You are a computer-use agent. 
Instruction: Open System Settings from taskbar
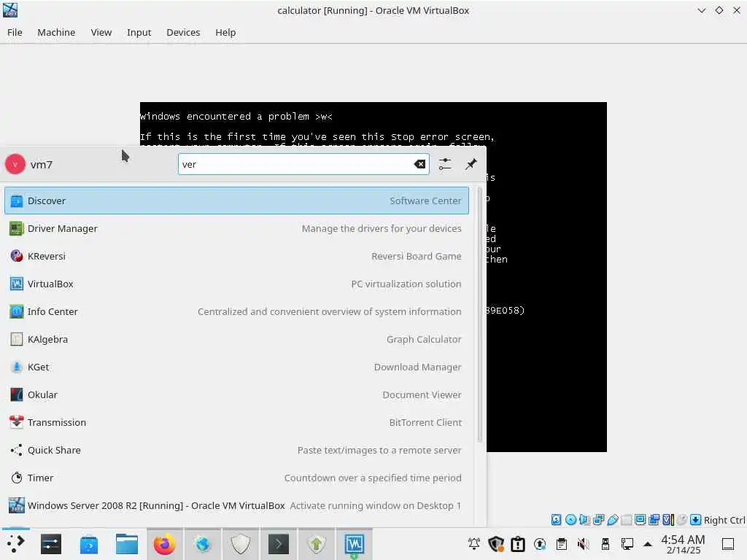click(x=51, y=544)
